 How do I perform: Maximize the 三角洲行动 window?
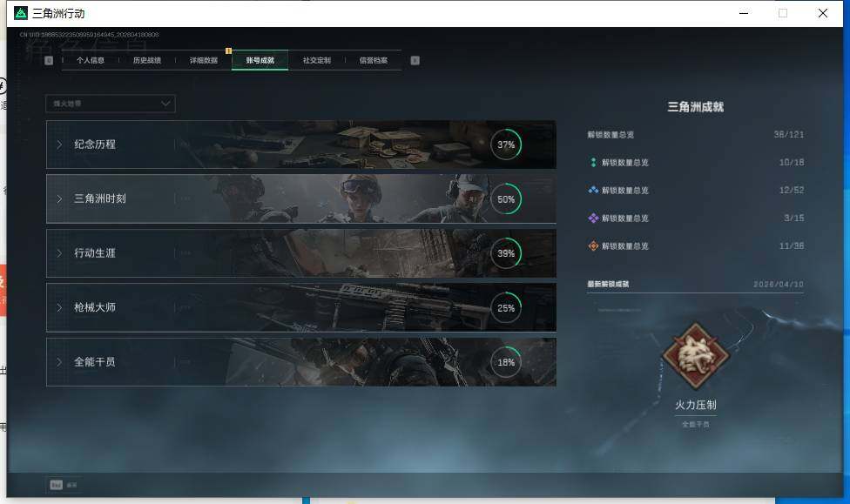783,13
